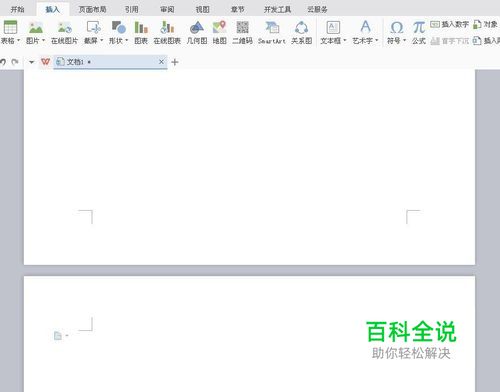Expand the 符号 dropdown arrow
The image size is (500, 392).
(404, 40)
